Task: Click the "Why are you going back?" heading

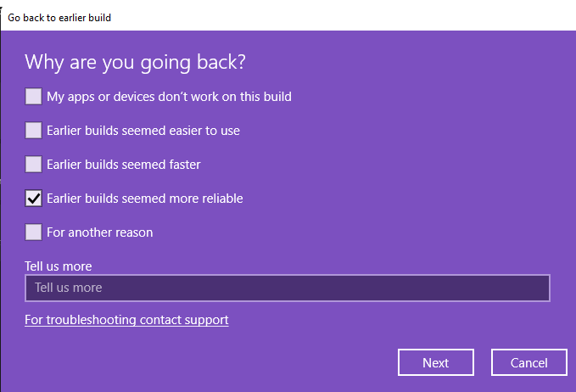Action: [x=141, y=62]
